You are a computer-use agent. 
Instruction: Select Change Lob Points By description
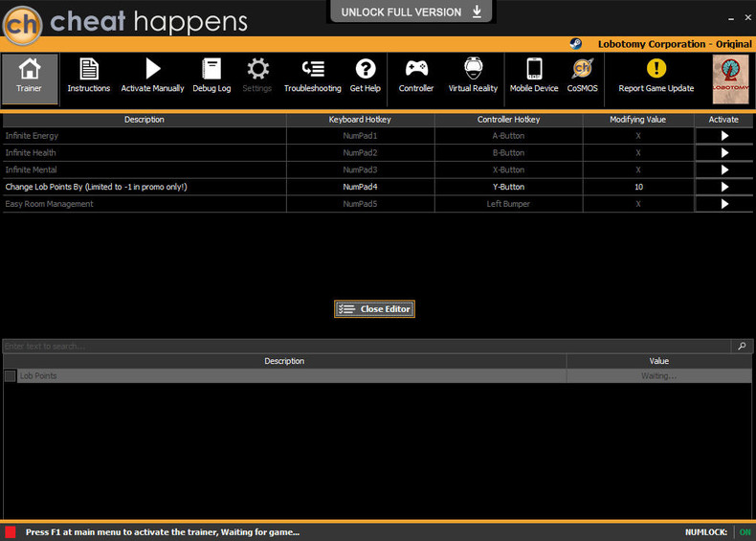click(145, 187)
